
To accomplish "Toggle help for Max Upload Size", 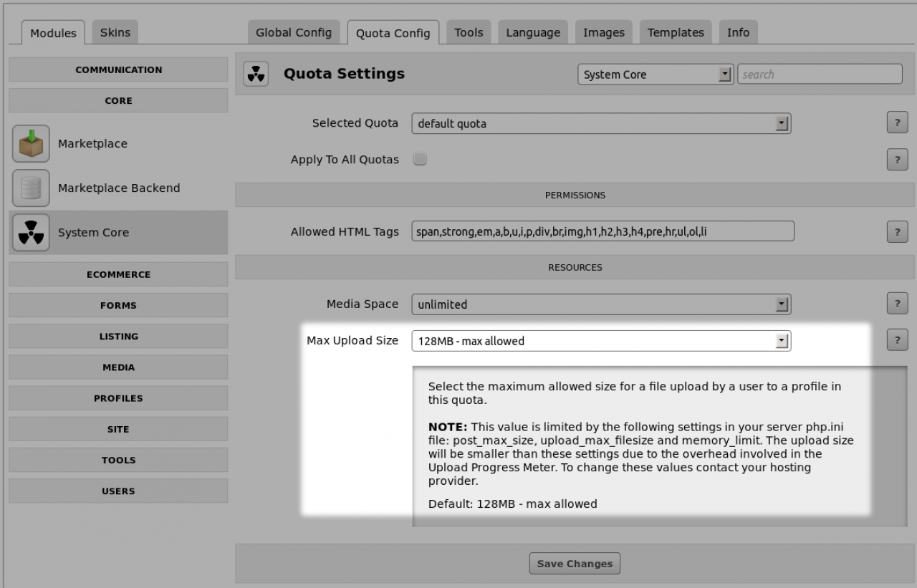I will pyautogui.click(x=897, y=340).
